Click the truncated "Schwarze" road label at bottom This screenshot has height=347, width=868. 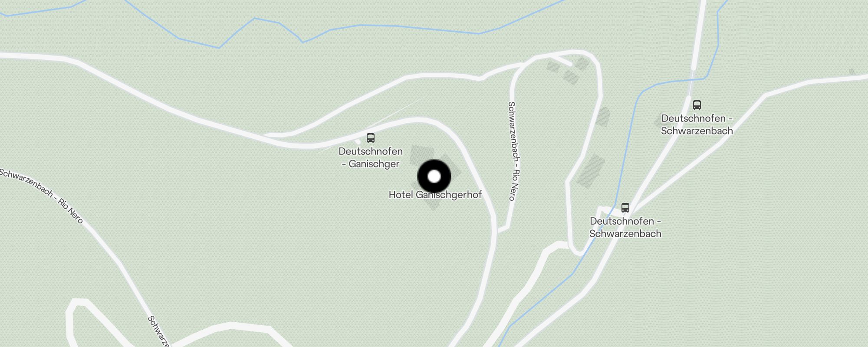pos(159,331)
